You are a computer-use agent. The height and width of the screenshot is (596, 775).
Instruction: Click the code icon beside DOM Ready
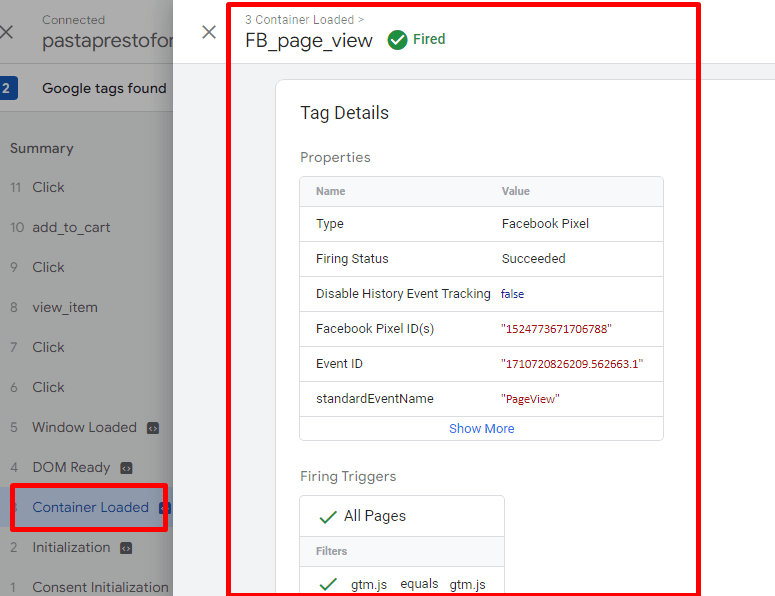click(126, 468)
